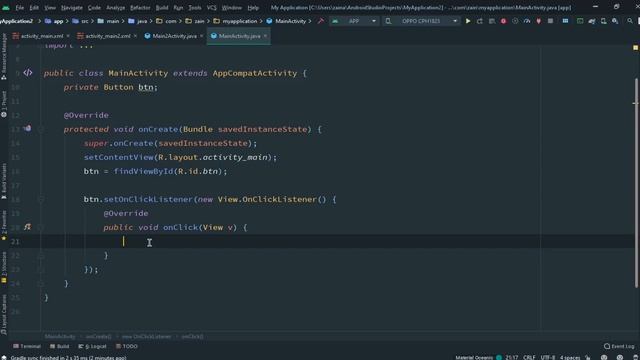The height and width of the screenshot is (360, 640).
Task: Open the profiler gauge icon
Action: point(527,21)
